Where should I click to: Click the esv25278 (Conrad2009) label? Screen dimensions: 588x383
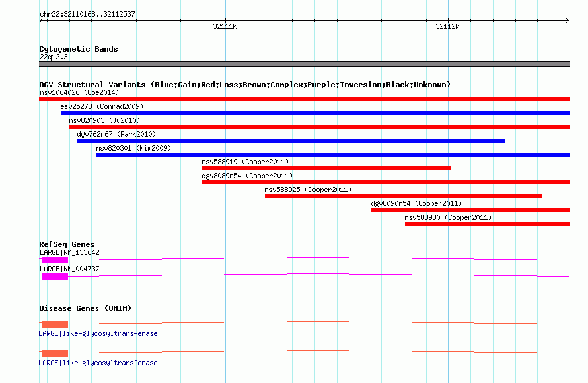[102, 106]
